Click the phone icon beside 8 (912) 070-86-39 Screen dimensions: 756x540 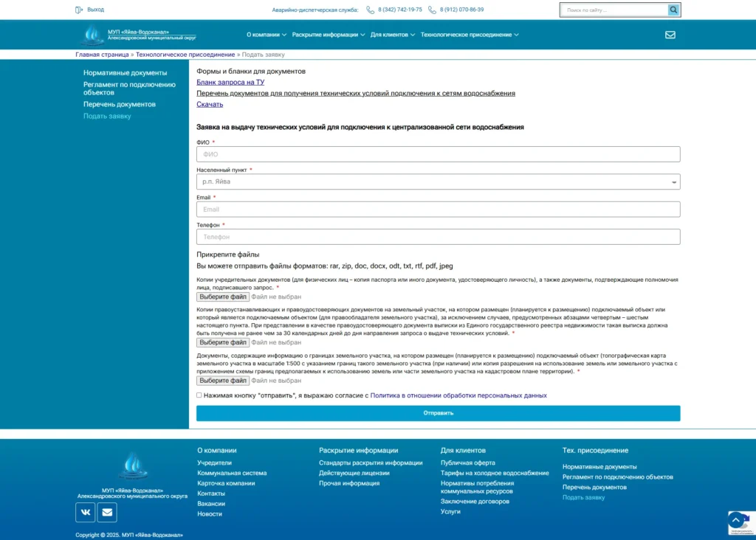click(432, 10)
